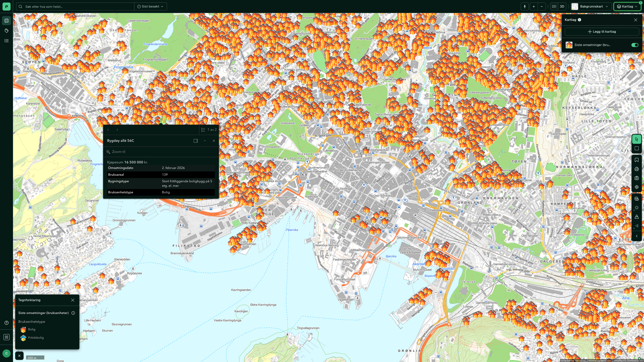This screenshot has height=362, width=644.
Task: Open the feature list '1 av 2'
Action: point(209,130)
